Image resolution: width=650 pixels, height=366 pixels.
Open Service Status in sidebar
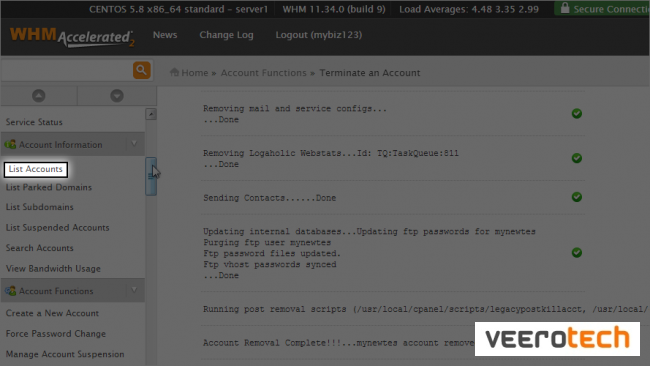[34, 122]
